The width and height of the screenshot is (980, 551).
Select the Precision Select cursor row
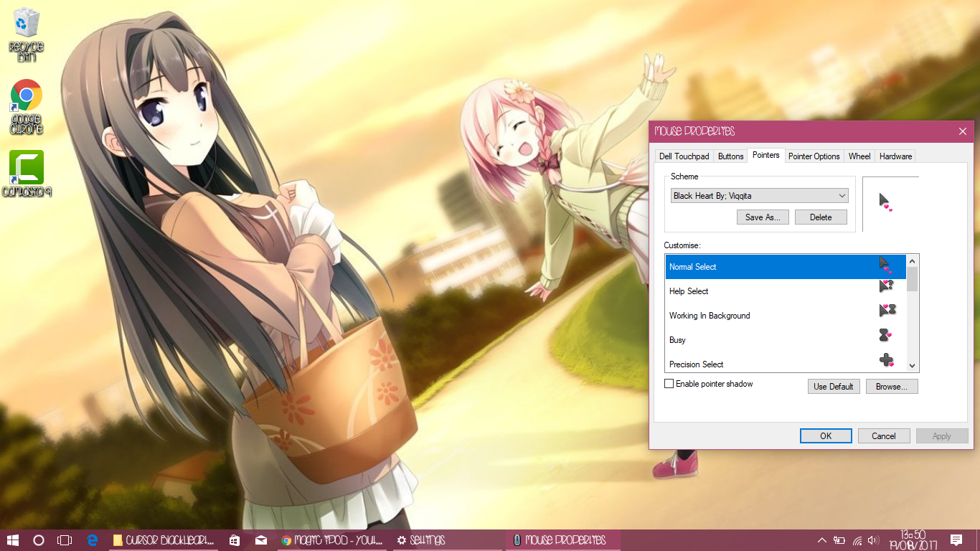pos(786,363)
